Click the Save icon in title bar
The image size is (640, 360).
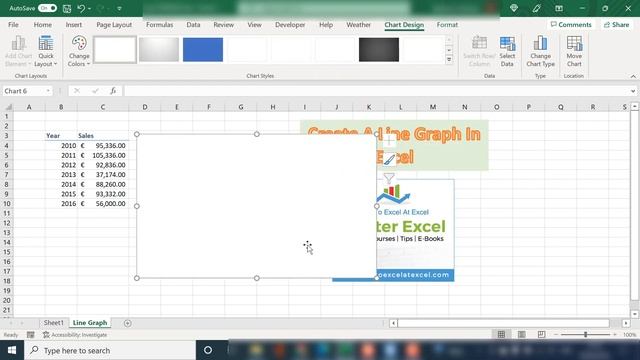[67, 8]
